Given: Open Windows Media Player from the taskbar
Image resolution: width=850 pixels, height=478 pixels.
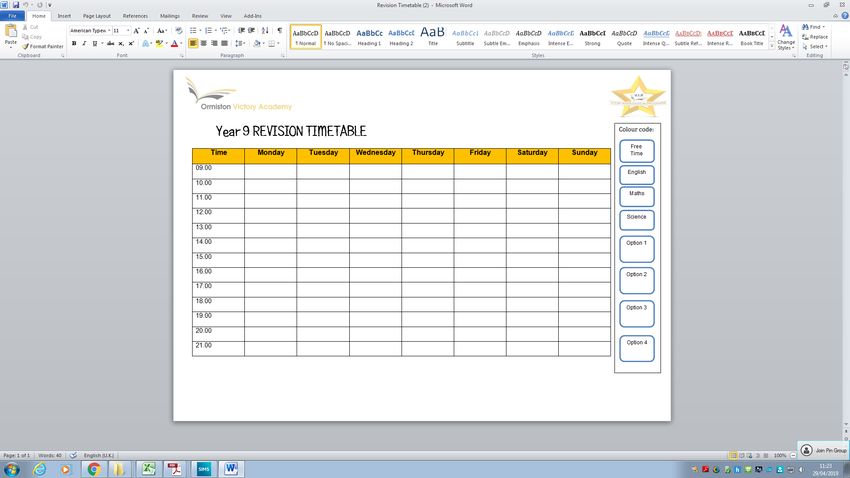Looking at the screenshot, I should click(66, 469).
